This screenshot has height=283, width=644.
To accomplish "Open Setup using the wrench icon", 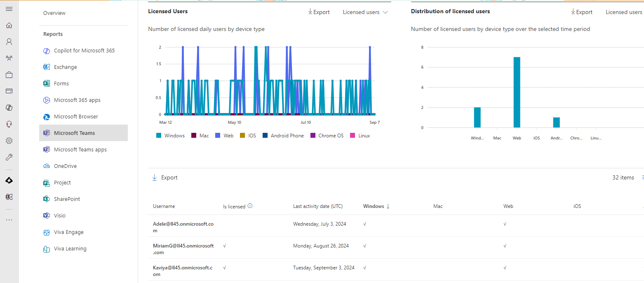I will click(9, 157).
